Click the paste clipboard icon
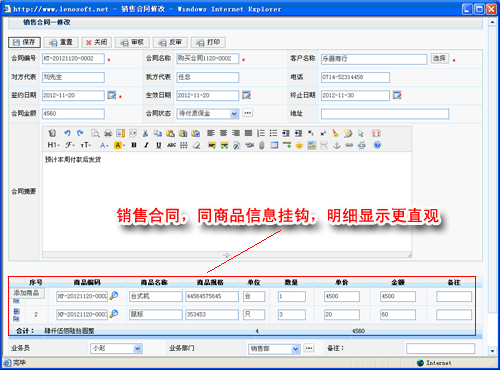Screen dimensions: 500x370 coord(170,133)
